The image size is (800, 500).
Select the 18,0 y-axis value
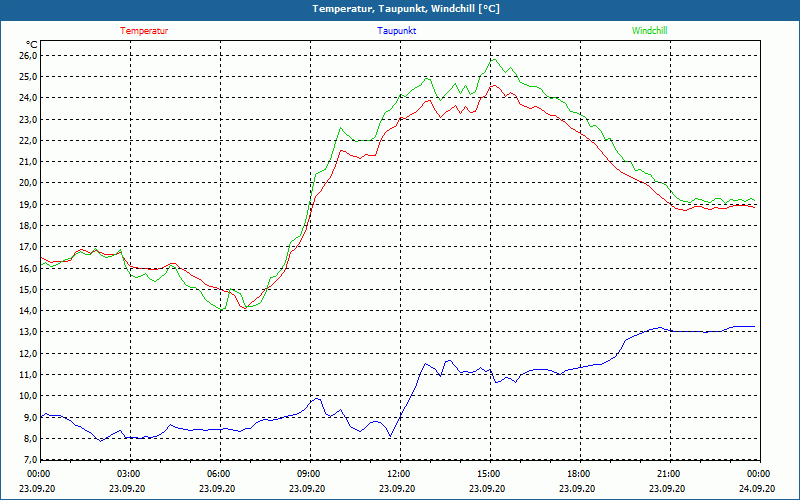pyautogui.click(x=28, y=226)
